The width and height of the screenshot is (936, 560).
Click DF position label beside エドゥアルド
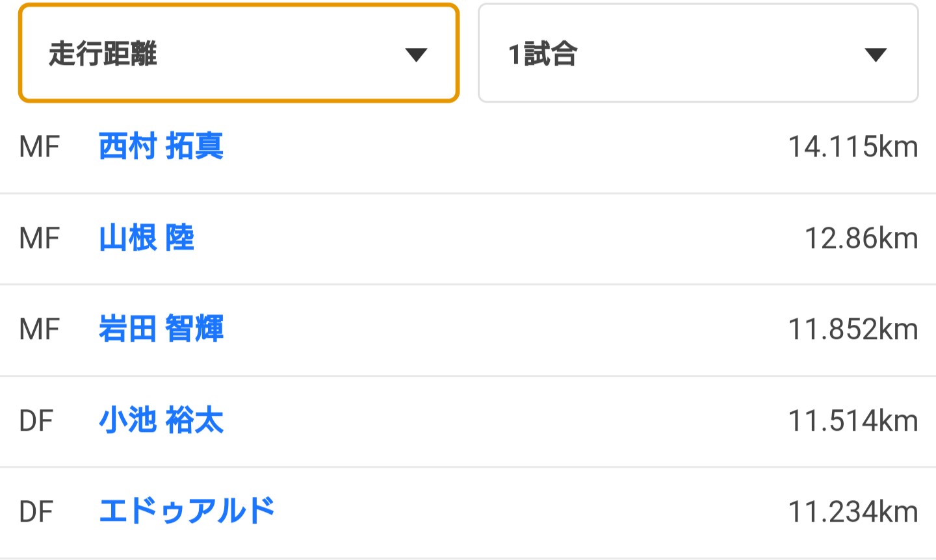pyautogui.click(x=36, y=512)
